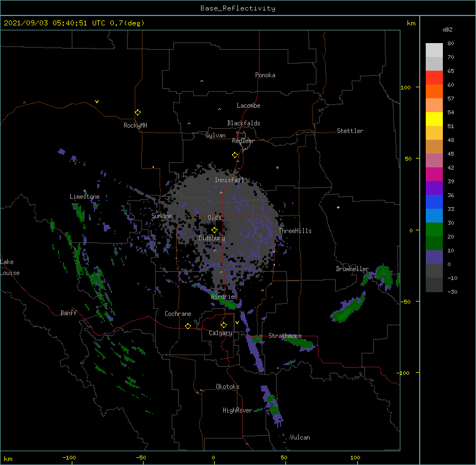Click the dBZ legend heading
Image resolution: width=476 pixels, height=465 pixels.
pyautogui.click(x=447, y=29)
